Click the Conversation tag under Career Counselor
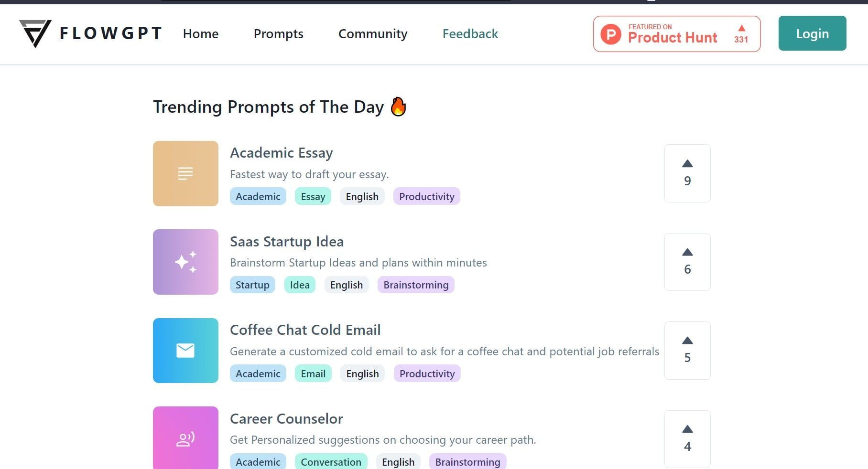This screenshot has width=868, height=469. pos(331,462)
